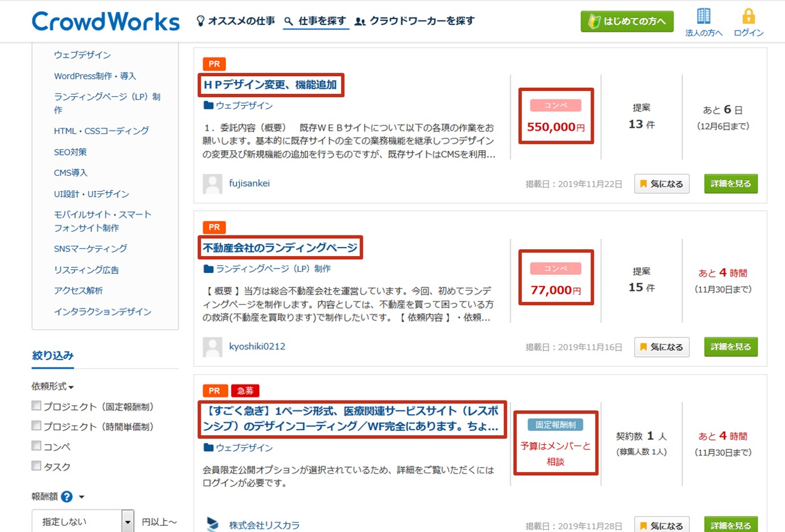Viewport: 785px width, 532px height.
Task: Select モバイルサイト・スマートフォンサイト制作 category
Action: 103,221
